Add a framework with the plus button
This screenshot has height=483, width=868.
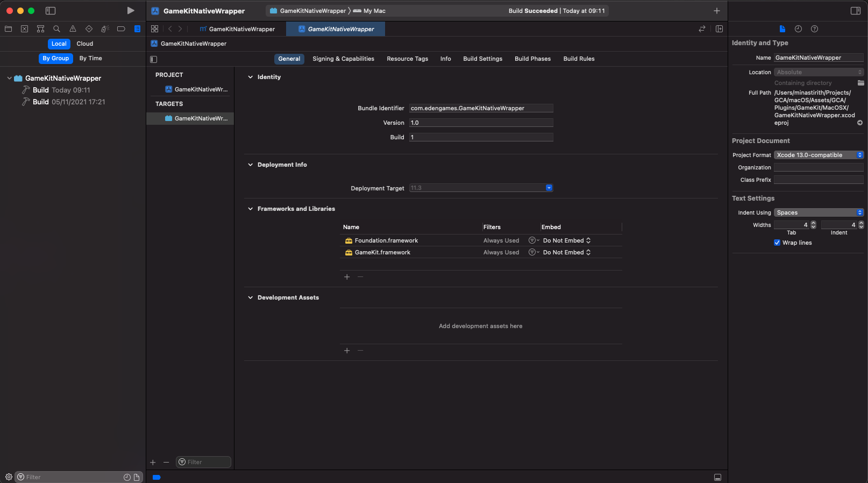(347, 277)
